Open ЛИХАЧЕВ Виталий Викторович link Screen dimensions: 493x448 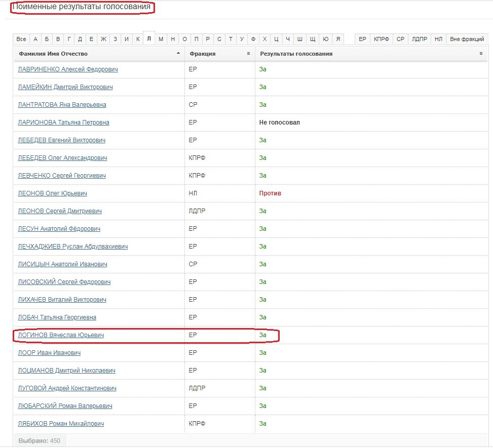click(x=62, y=299)
